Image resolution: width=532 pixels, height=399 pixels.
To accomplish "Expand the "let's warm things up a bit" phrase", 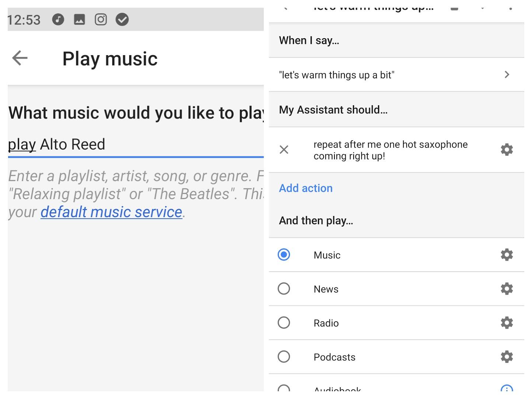I will point(507,75).
